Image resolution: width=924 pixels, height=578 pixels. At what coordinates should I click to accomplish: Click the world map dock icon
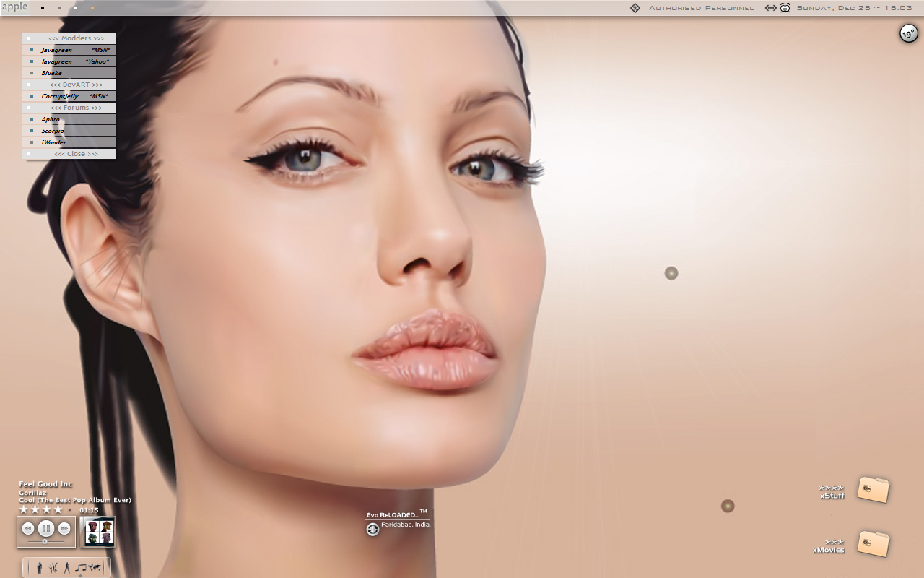pos(95,568)
